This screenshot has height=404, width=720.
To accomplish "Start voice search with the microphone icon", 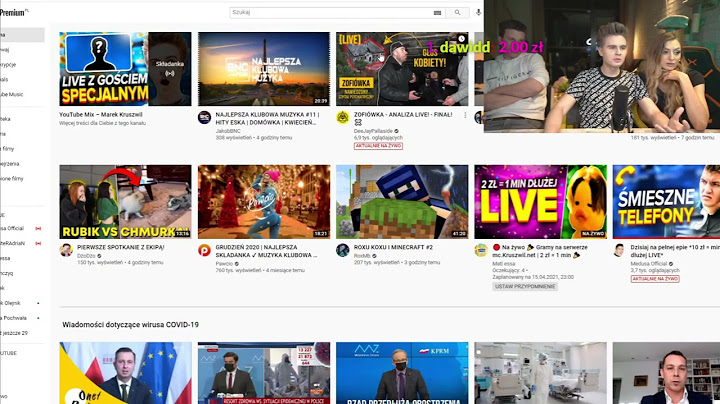I will pyautogui.click(x=478, y=12).
